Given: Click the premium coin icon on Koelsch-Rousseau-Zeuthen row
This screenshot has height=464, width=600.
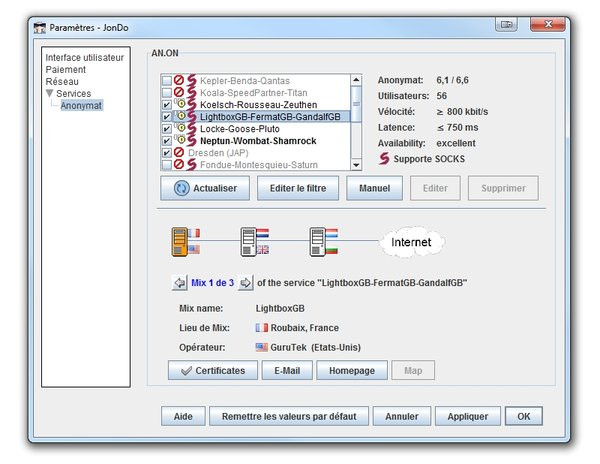Looking at the screenshot, I should click(180, 104).
